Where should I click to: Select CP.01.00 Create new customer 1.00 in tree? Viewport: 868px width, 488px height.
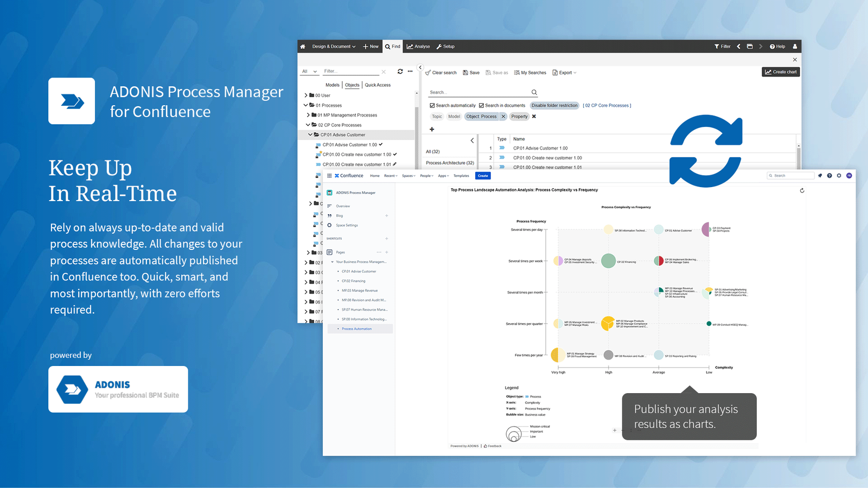[x=356, y=155]
